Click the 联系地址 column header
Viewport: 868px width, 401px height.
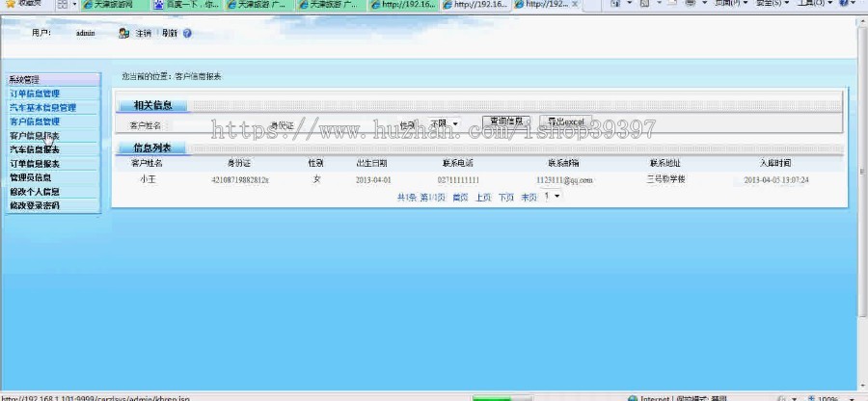pos(665,163)
